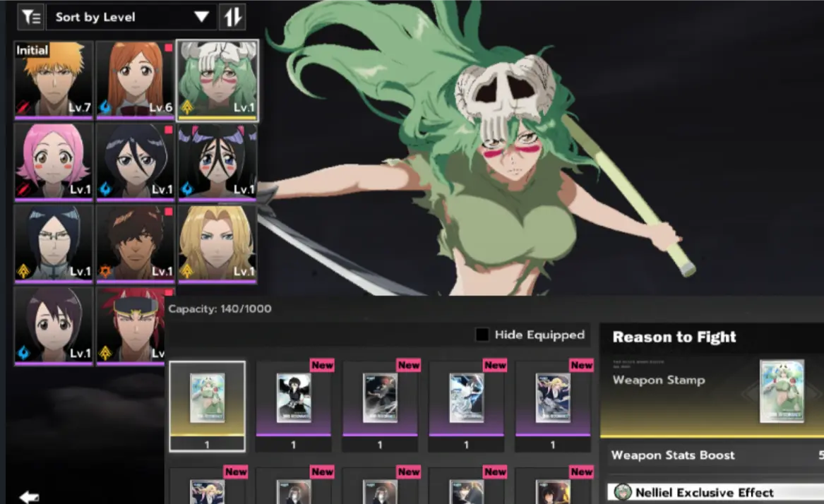Select glasses-wearing Uryu character portrait

coord(54,244)
